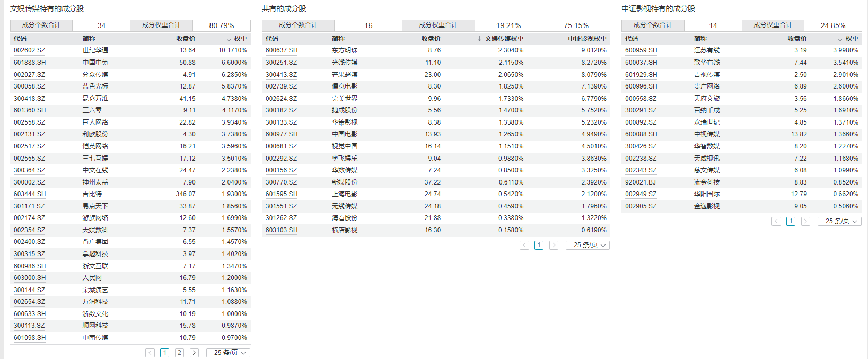The height and width of the screenshot is (359, 868).
Task: Go to previous page in 中证影视特有 table
Action: pos(776,221)
